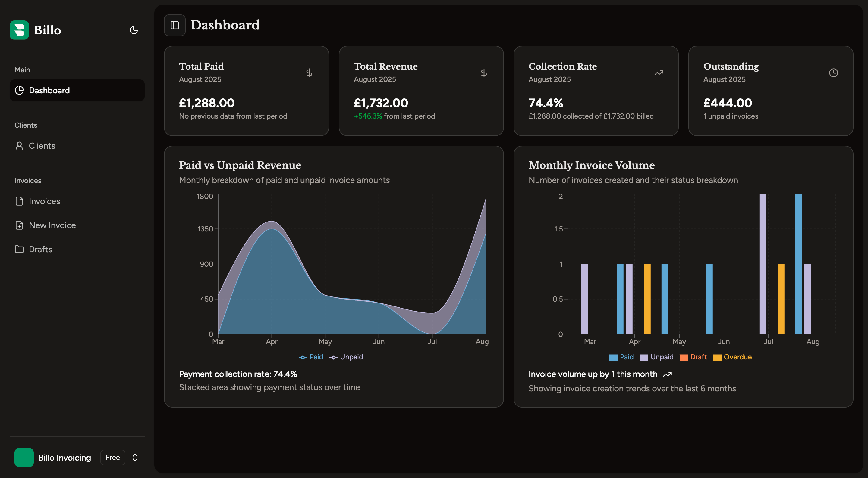This screenshot has width=868, height=478.
Task: Open the Invoices list
Action: pyautogui.click(x=44, y=201)
